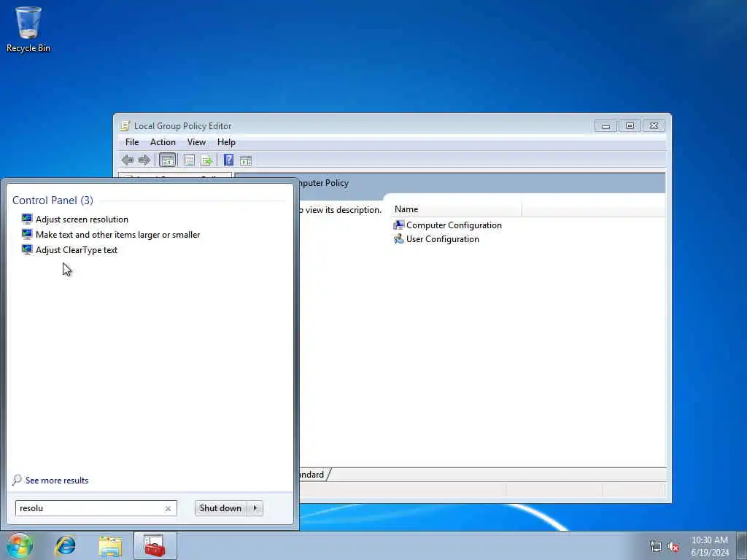This screenshot has width=747, height=560.
Task: Expand the Shut down options arrow
Action: click(255, 508)
